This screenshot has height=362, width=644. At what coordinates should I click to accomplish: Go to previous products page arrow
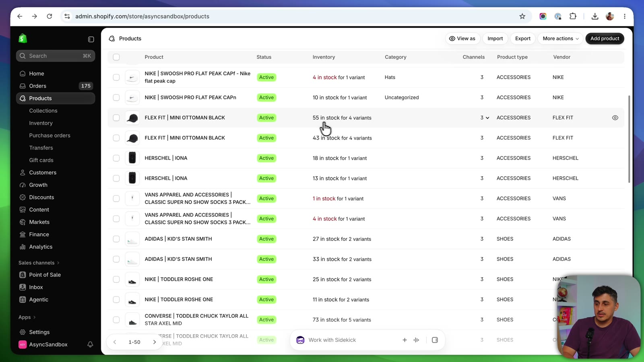coord(115,342)
